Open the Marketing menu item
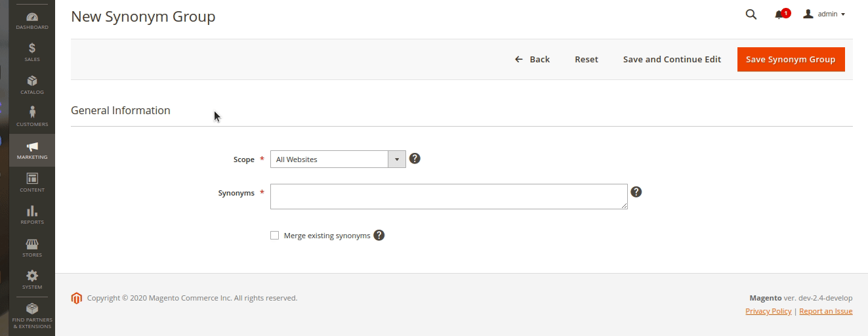Screen dimensions: 868x336 [32, 150]
